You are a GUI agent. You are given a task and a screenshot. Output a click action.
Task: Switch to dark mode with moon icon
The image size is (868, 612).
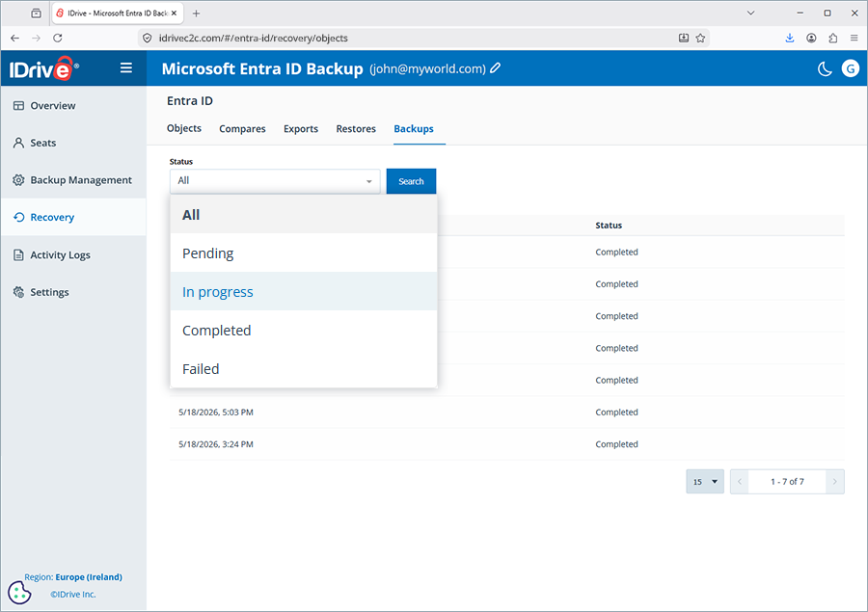pos(825,68)
